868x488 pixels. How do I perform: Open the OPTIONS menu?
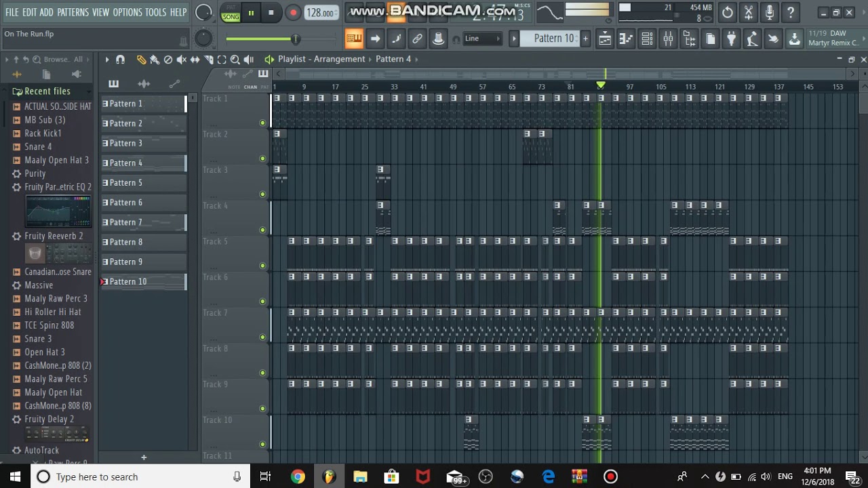point(127,12)
